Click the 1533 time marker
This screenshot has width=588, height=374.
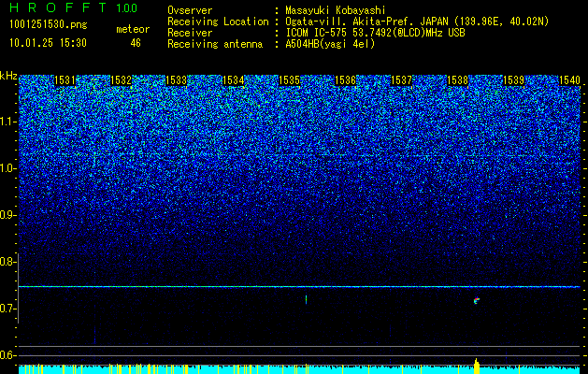177,80
